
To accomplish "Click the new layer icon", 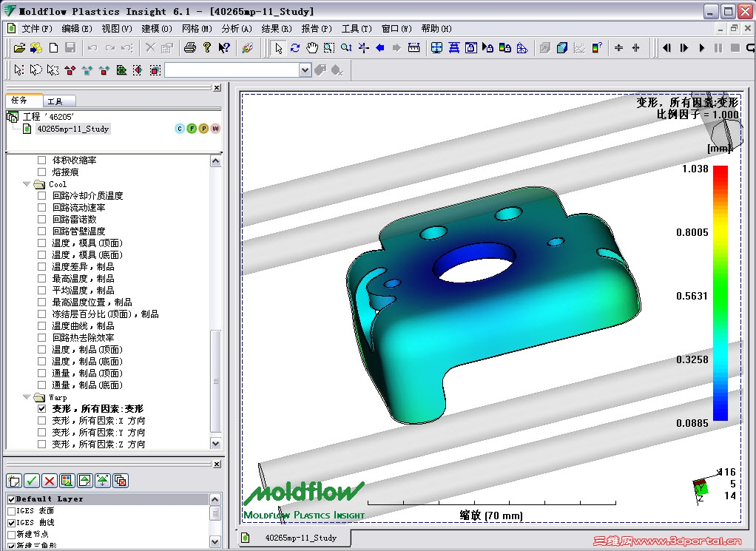I will [x=14, y=481].
